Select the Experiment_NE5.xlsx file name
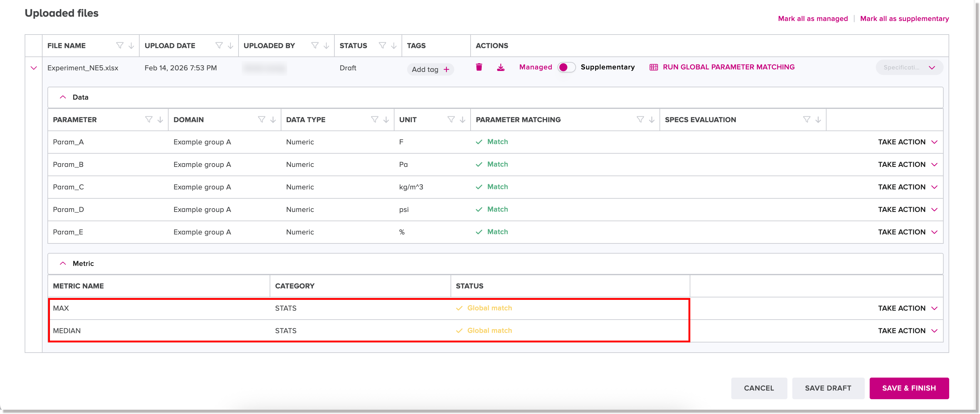The width and height of the screenshot is (980, 414). tap(83, 68)
